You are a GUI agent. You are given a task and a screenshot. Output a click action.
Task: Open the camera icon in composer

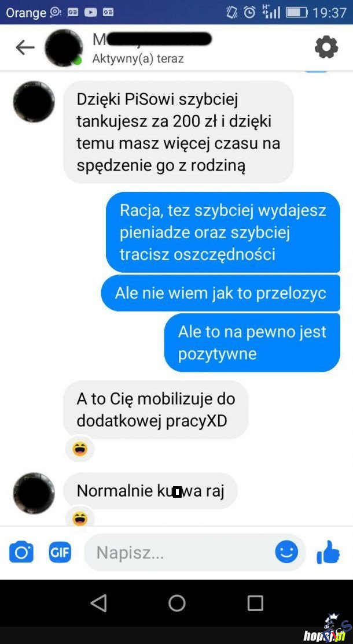click(x=21, y=552)
